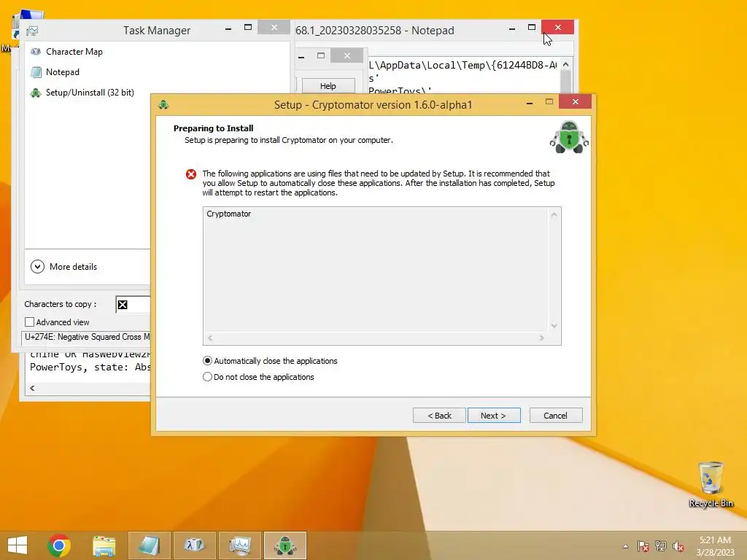Click the Cryptomator robot logo in the Setup wizard
The width and height of the screenshot is (747, 560).
tap(569, 137)
